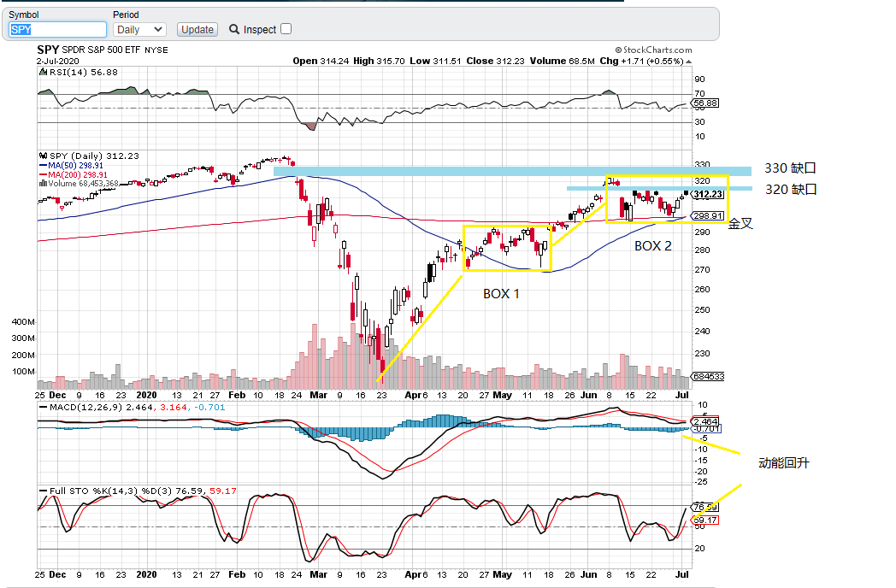The width and height of the screenshot is (896, 588).
Task: Click the 400M volume axis label
Action: tap(23, 321)
